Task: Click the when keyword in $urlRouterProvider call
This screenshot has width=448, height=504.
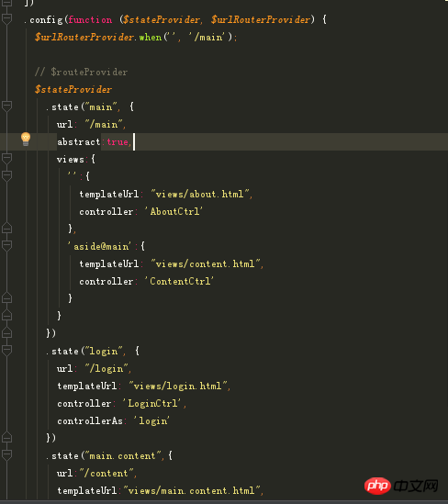Action: pos(151,38)
